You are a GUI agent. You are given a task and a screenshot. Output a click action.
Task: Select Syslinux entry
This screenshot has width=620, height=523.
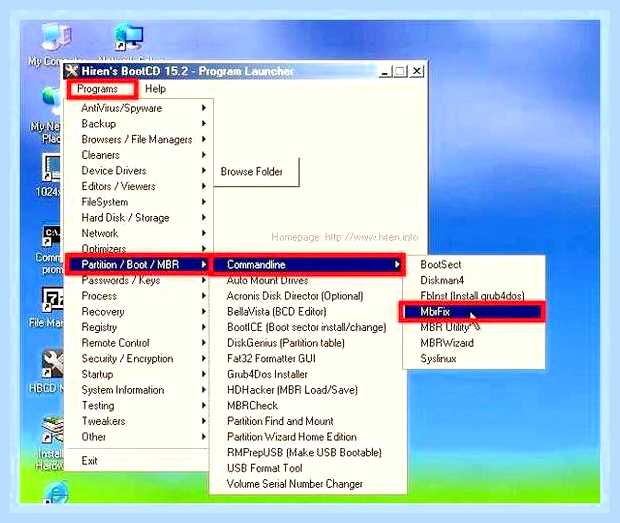[474, 359]
